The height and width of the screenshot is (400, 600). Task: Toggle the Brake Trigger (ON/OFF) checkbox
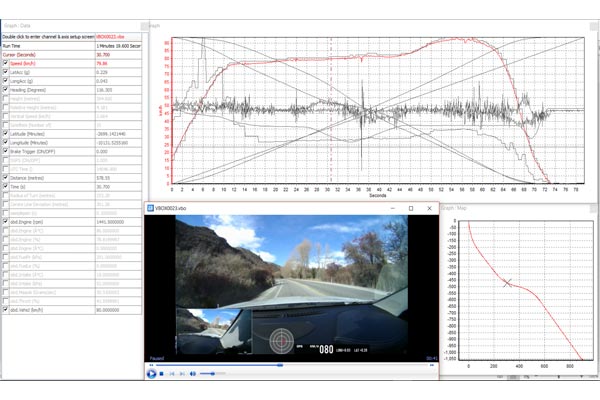tap(6, 150)
